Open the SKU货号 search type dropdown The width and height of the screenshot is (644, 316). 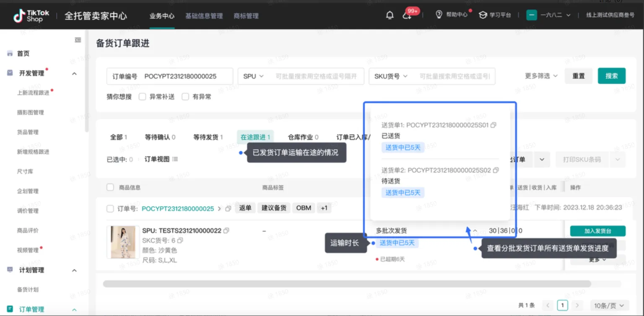391,76
